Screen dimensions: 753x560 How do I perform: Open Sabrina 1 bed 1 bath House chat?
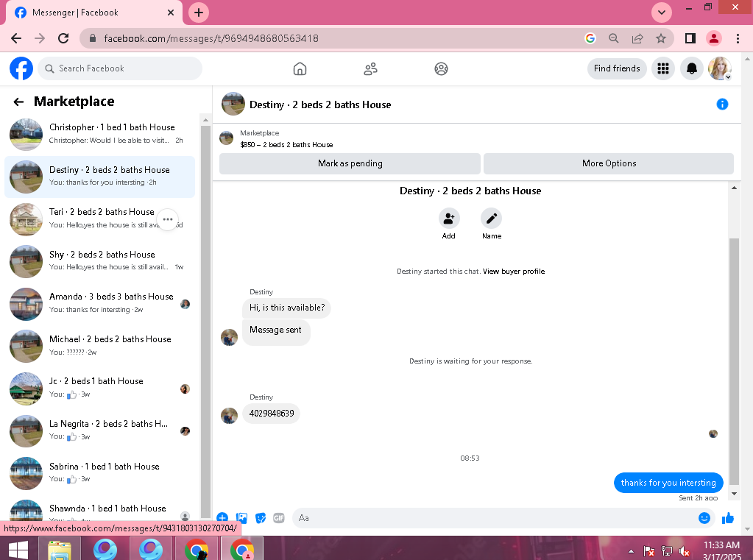(x=100, y=473)
